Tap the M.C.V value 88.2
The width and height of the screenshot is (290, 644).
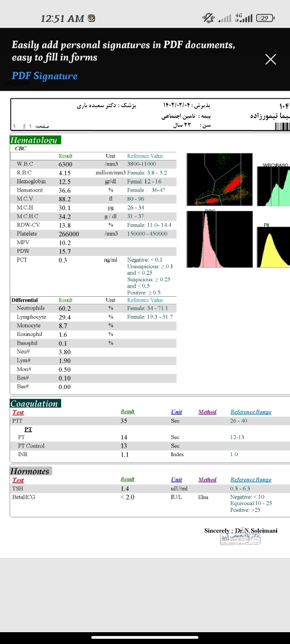point(64,199)
